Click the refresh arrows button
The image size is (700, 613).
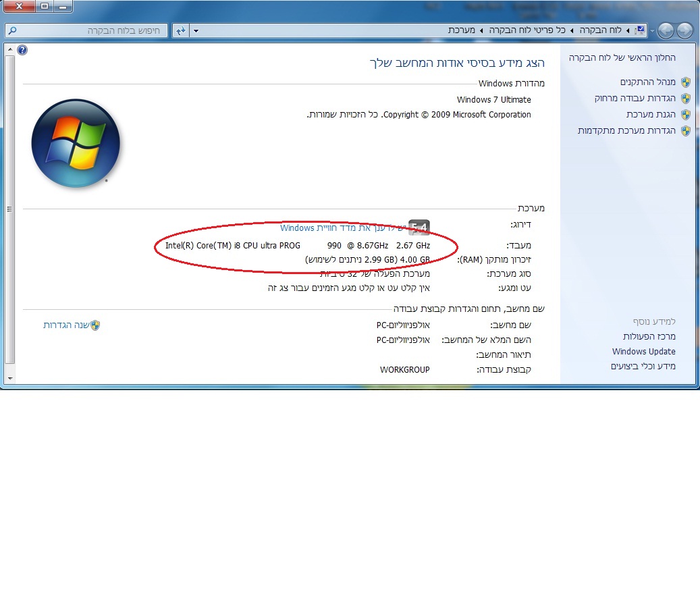(180, 30)
